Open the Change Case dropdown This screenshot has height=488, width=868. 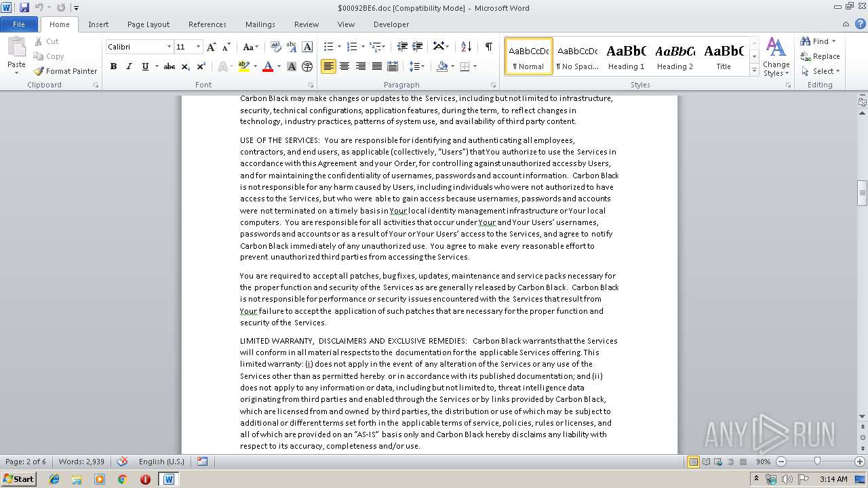coord(250,47)
